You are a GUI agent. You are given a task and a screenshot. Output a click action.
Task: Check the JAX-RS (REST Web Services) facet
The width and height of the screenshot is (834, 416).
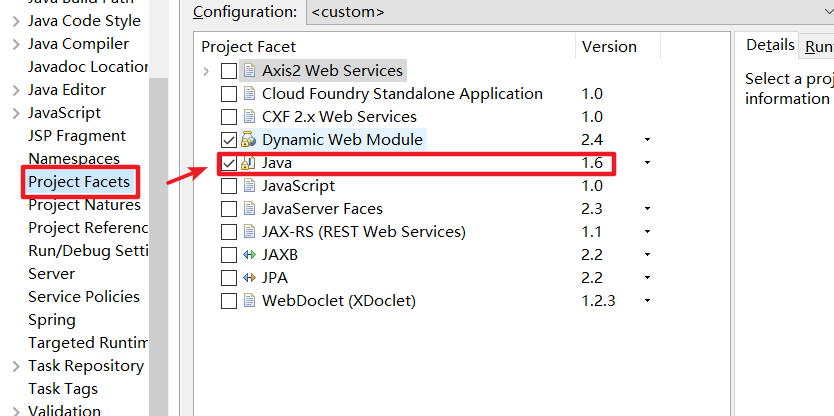point(229,232)
